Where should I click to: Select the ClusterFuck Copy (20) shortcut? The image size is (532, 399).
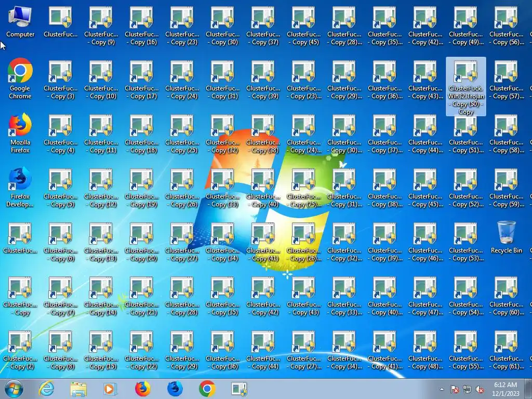[x=141, y=241]
